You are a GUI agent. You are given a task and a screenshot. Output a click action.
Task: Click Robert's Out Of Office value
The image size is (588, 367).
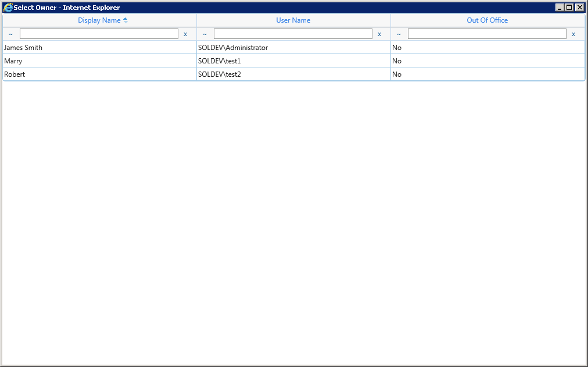click(487, 74)
